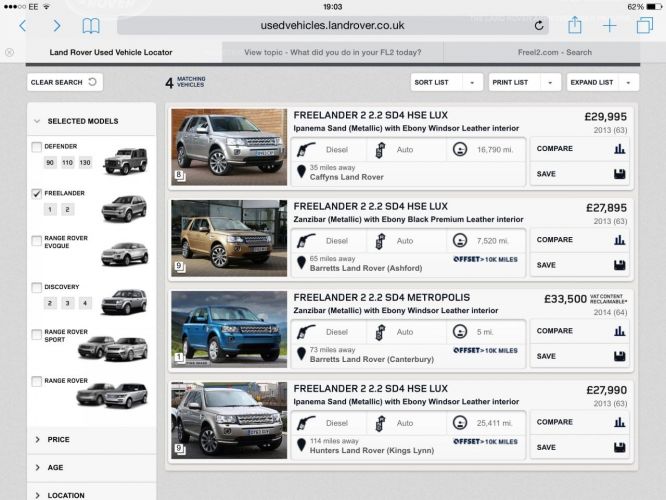Click save disk icon for £33,500 Metropolis
Screen dimensions: 666x500
[x=620, y=356]
